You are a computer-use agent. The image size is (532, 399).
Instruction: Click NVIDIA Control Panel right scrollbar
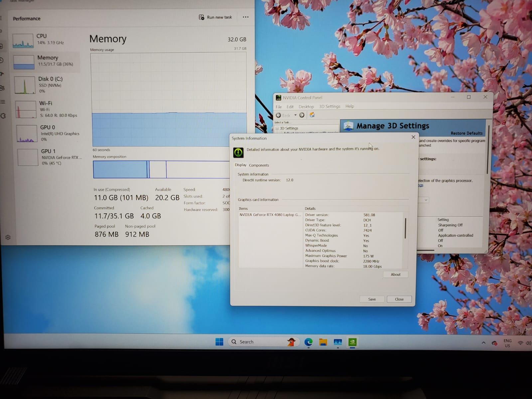(487, 149)
